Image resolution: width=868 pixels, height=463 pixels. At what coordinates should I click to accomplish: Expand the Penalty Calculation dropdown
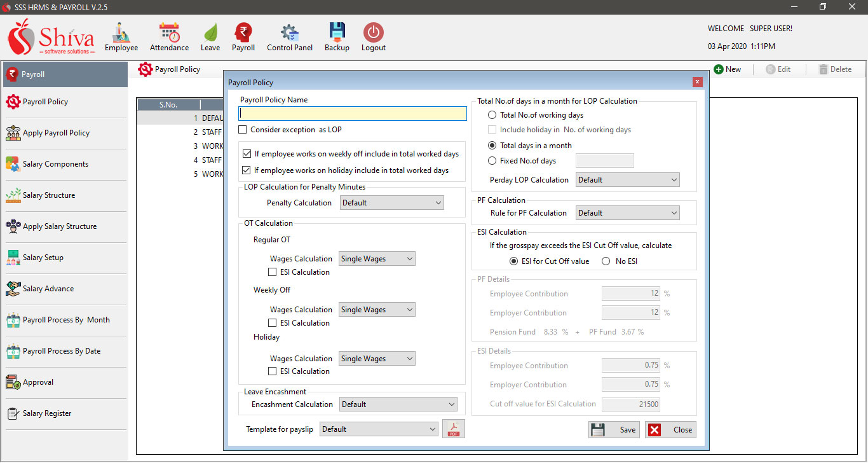point(392,203)
